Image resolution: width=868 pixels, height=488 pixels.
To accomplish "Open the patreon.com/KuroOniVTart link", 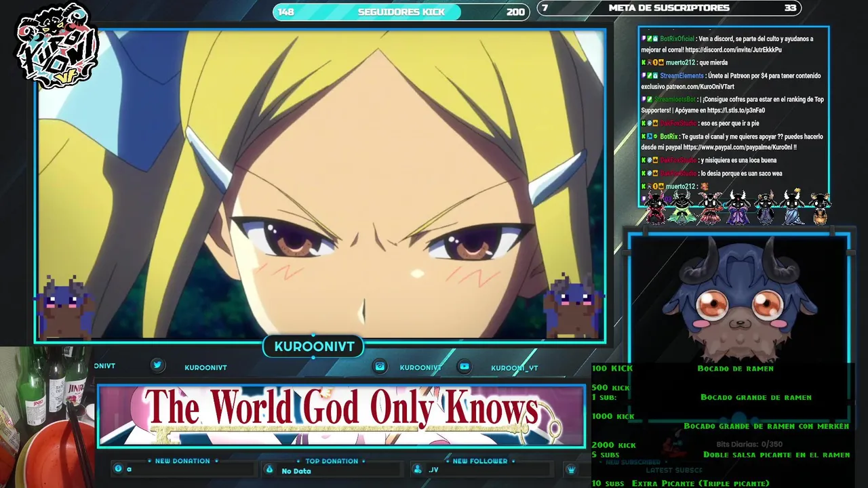I will [700, 87].
